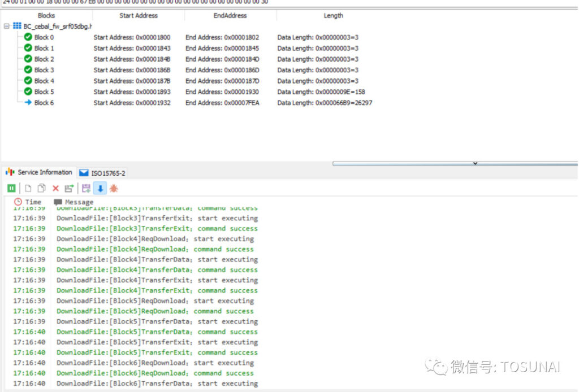Toggle the blue down-arrow auto-scroll button
This screenshot has height=392, width=579.
pyautogui.click(x=100, y=188)
